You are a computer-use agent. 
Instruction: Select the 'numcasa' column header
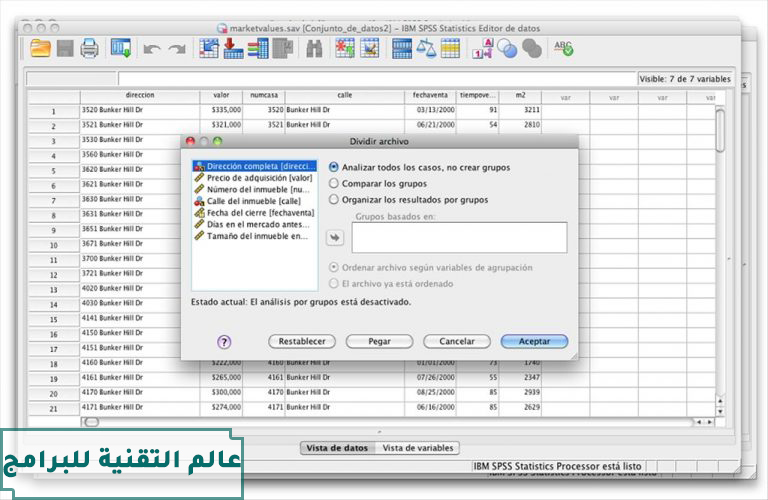pyautogui.click(x=264, y=95)
